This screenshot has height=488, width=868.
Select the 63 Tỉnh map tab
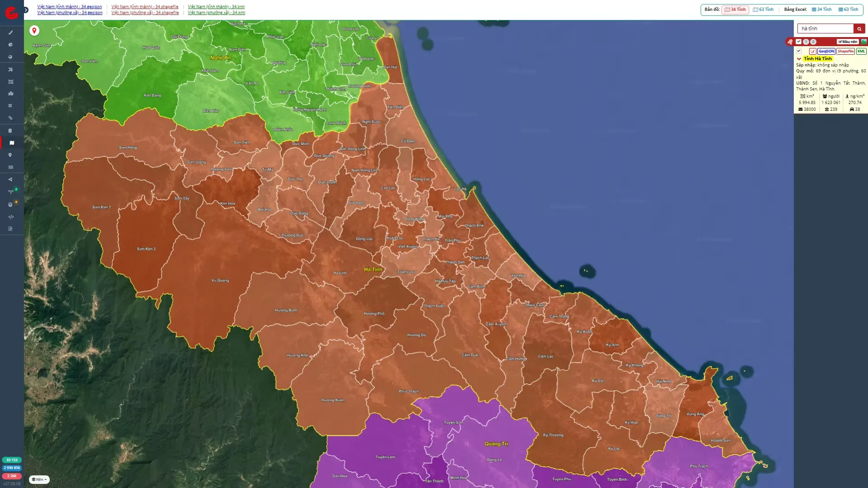(x=763, y=9)
